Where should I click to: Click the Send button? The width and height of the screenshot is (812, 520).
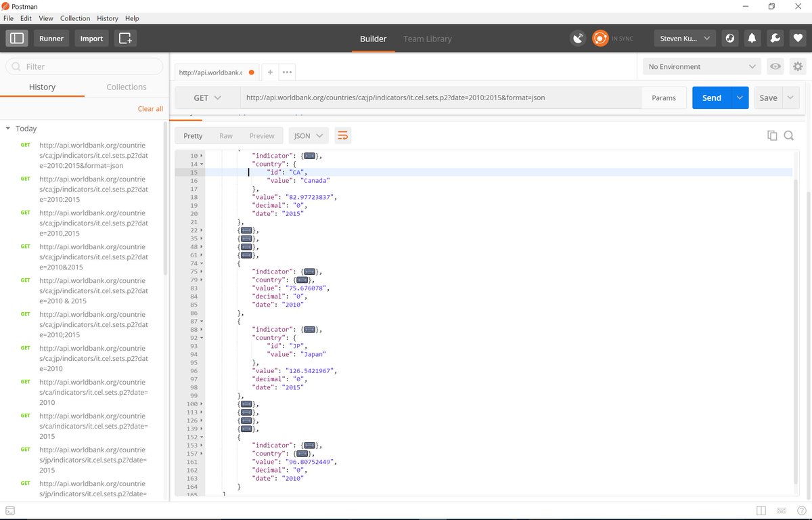(x=712, y=97)
